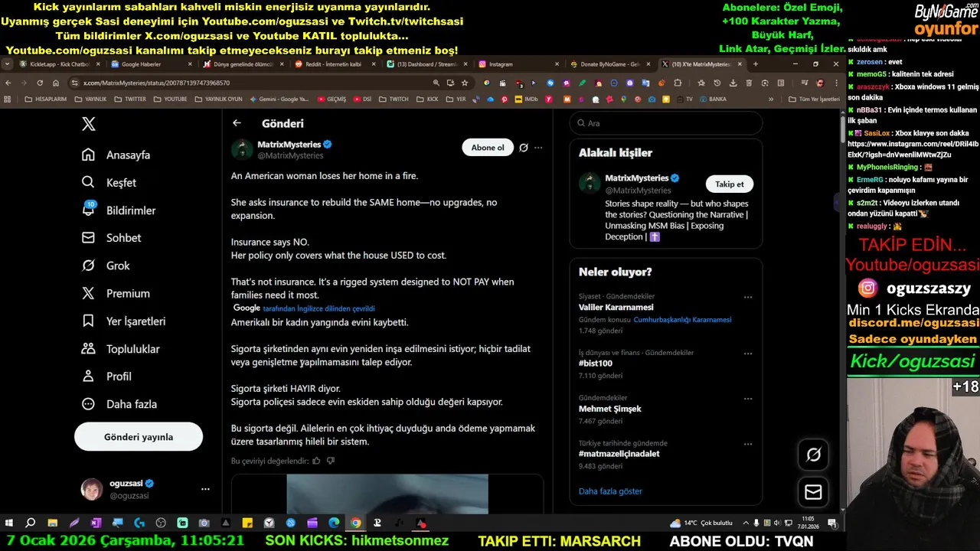980x551 pixels.
Task: Open the Windows Start menu
Action: pyautogui.click(x=9, y=523)
